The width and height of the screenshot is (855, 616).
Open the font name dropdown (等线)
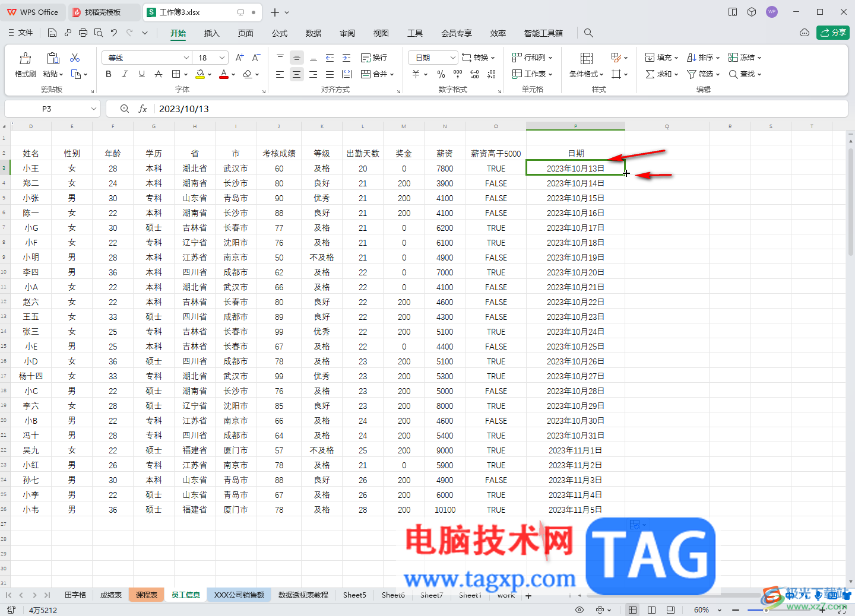click(x=186, y=58)
